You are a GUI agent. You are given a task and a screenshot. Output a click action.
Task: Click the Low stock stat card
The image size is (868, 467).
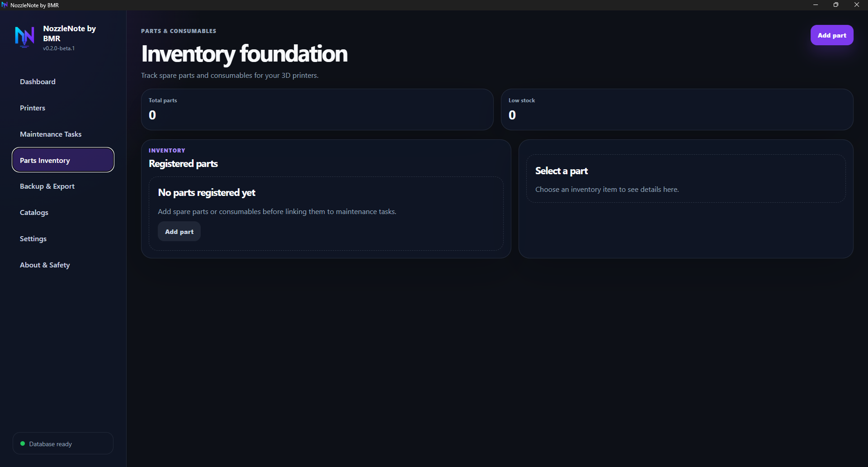pos(677,110)
